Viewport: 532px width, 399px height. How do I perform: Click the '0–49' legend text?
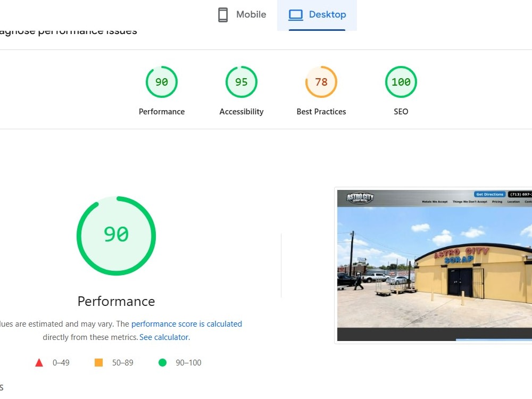(x=61, y=363)
